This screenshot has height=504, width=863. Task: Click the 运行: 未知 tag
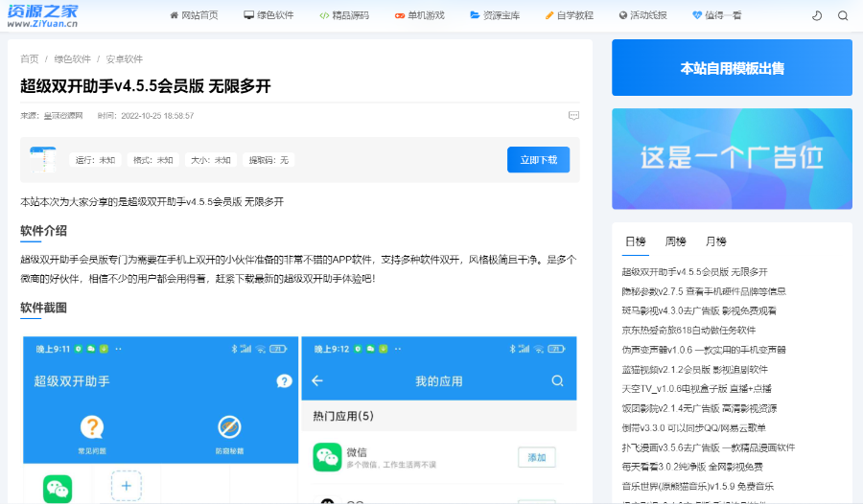[x=95, y=160]
